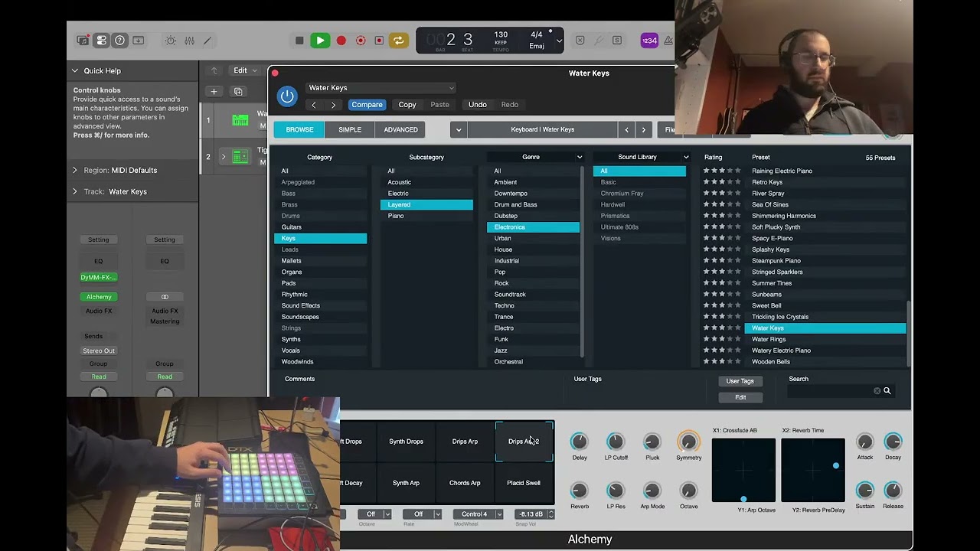980x551 pixels.
Task: Switch to the SIMPLE tab
Action: coord(350,130)
